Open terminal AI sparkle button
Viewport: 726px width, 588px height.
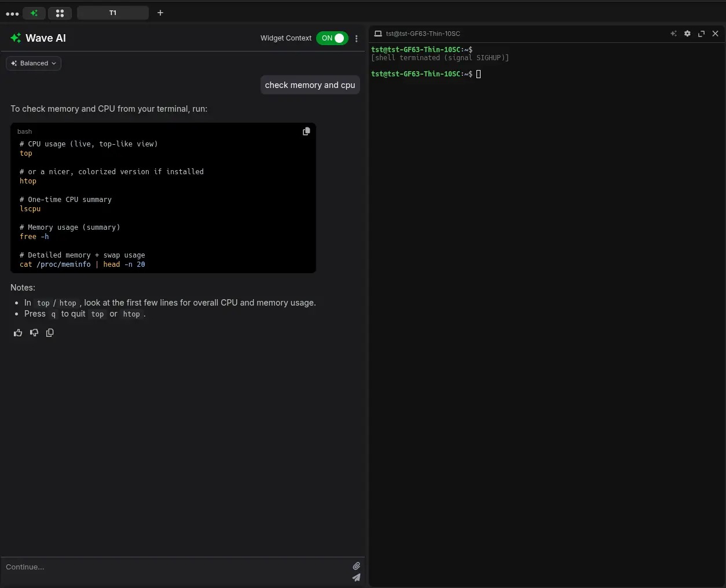point(673,34)
